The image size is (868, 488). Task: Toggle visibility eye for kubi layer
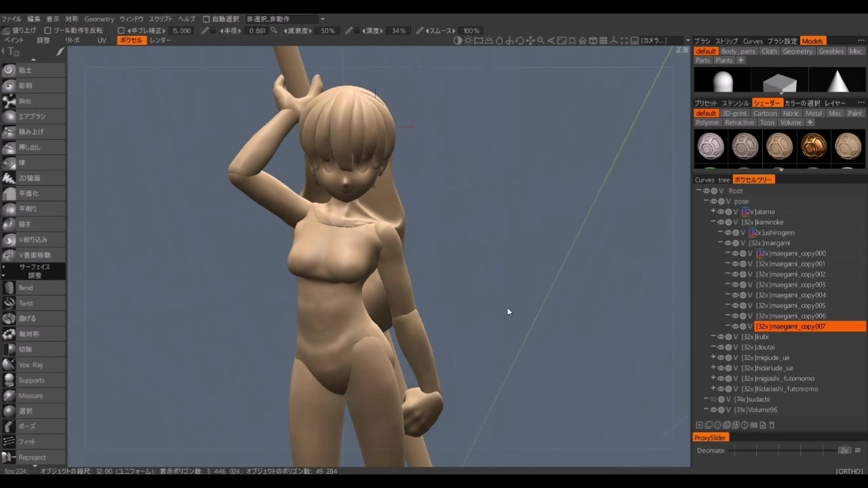(x=721, y=337)
